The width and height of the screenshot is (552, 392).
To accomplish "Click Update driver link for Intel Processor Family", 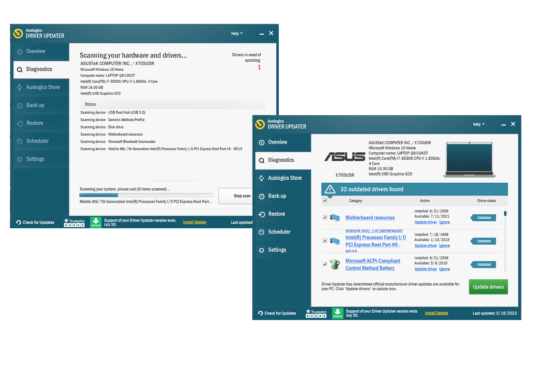I will [426, 246].
